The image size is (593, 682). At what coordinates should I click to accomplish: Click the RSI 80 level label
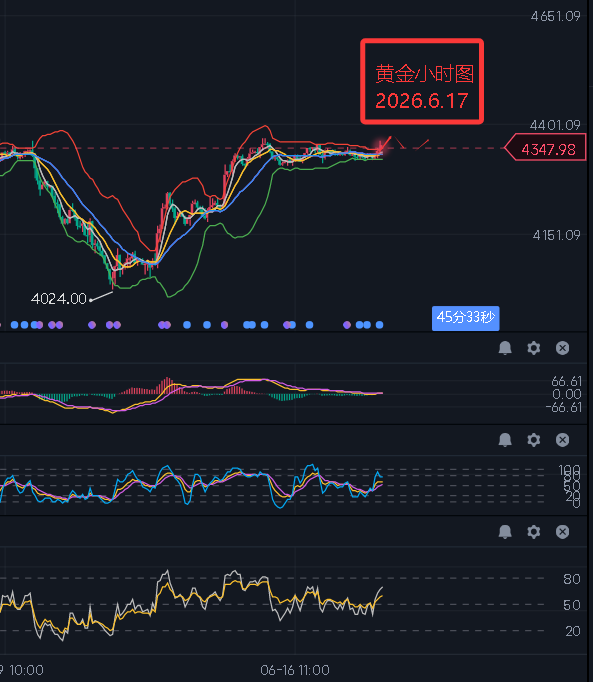[x=571, y=579]
